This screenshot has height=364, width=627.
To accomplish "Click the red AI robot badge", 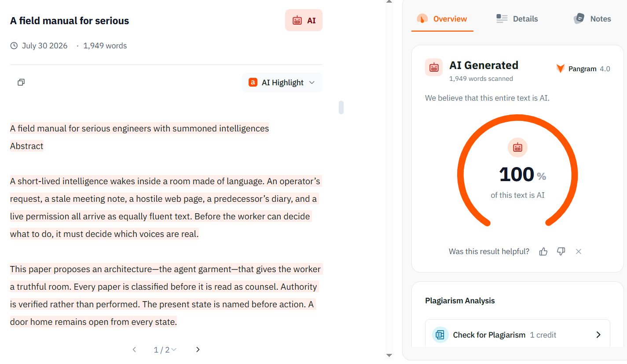I will point(304,20).
